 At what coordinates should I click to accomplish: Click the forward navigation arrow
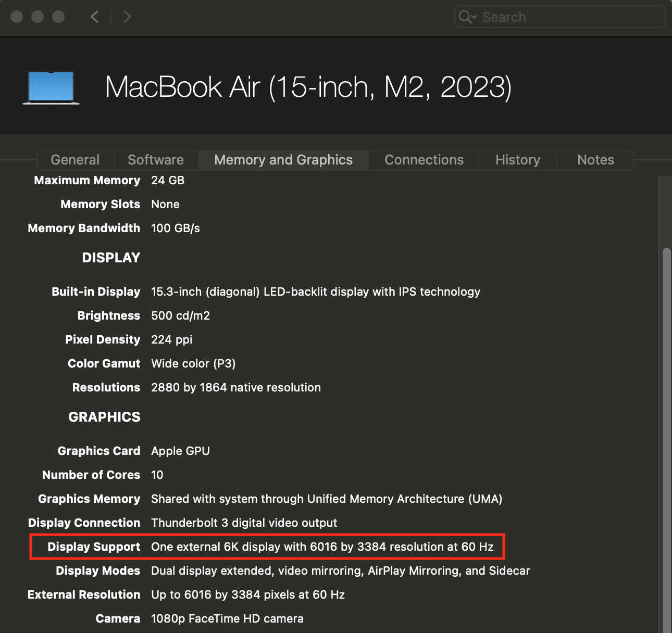[127, 17]
